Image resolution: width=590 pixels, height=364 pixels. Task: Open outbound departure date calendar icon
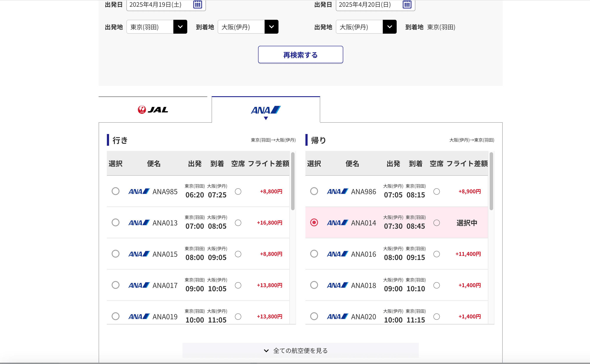[x=197, y=4]
